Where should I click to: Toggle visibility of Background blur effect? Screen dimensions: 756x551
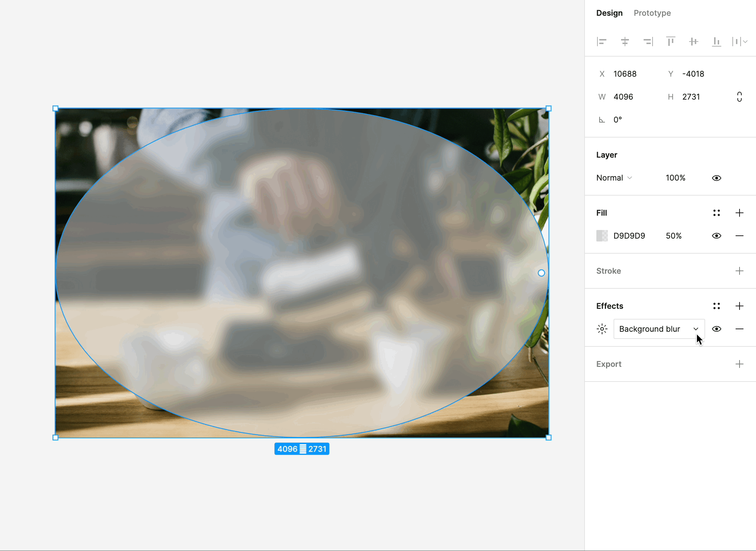pos(717,329)
